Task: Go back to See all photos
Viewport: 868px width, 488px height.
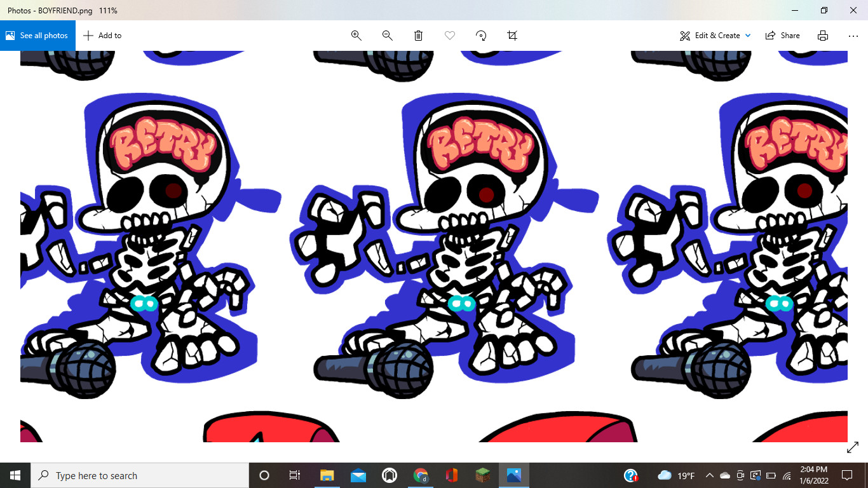Action: click(37, 36)
